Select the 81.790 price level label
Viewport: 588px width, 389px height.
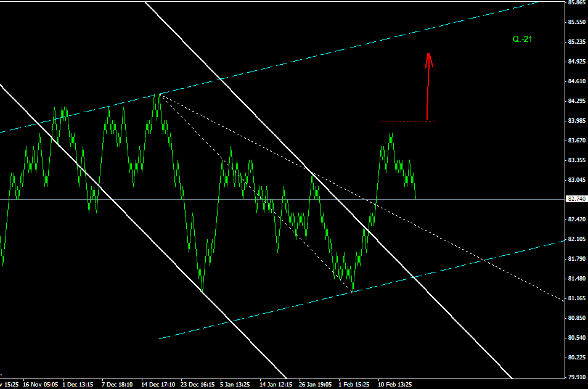577,258
